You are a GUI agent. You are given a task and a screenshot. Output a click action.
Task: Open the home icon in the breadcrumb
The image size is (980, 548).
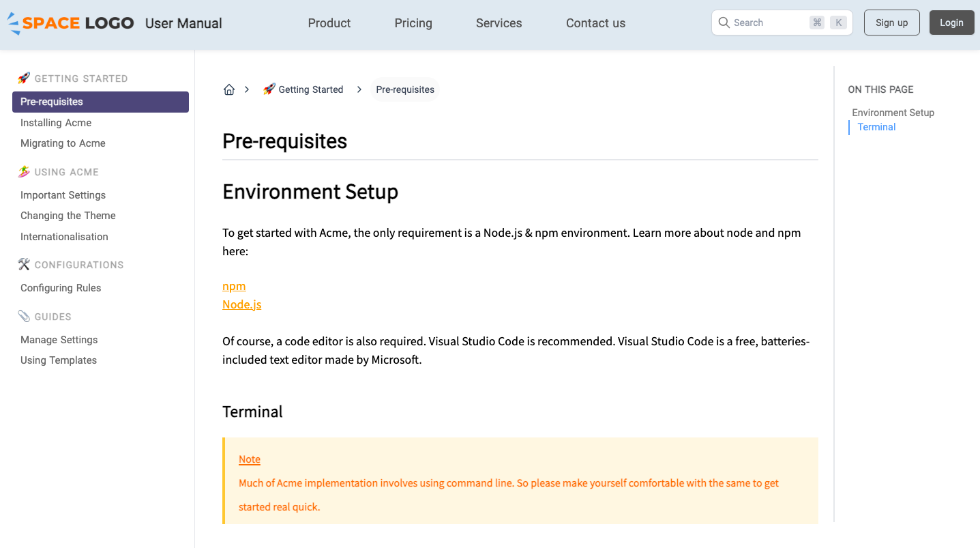(x=229, y=89)
